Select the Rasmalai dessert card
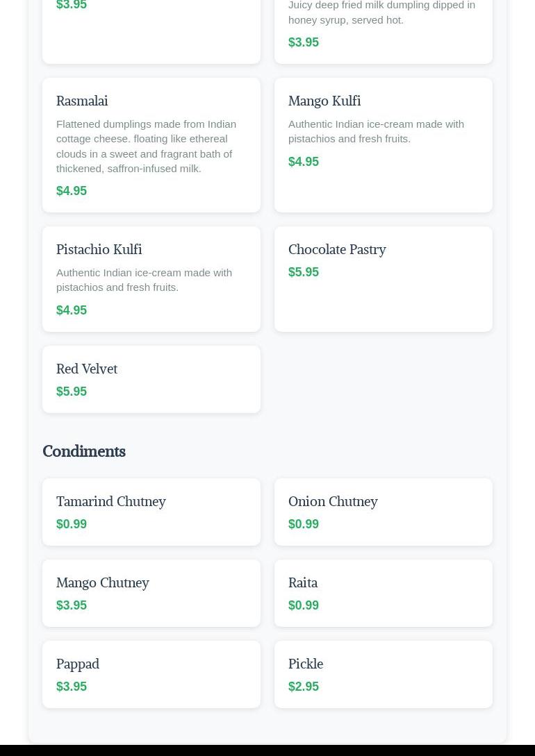This screenshot has height=756, width=535. 151,145
